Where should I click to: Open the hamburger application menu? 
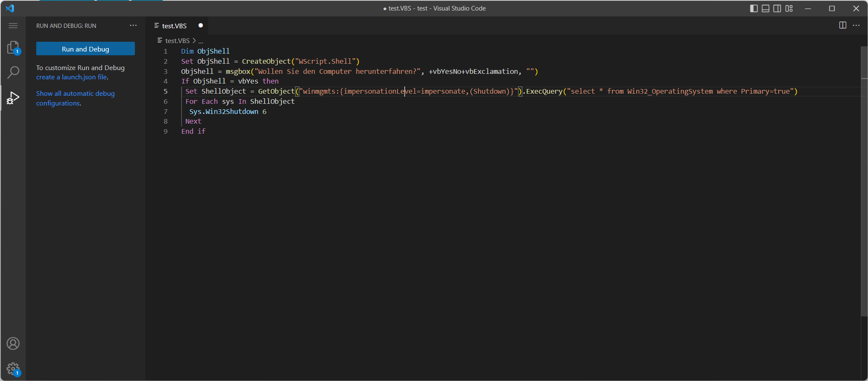[x=13, y=25]
